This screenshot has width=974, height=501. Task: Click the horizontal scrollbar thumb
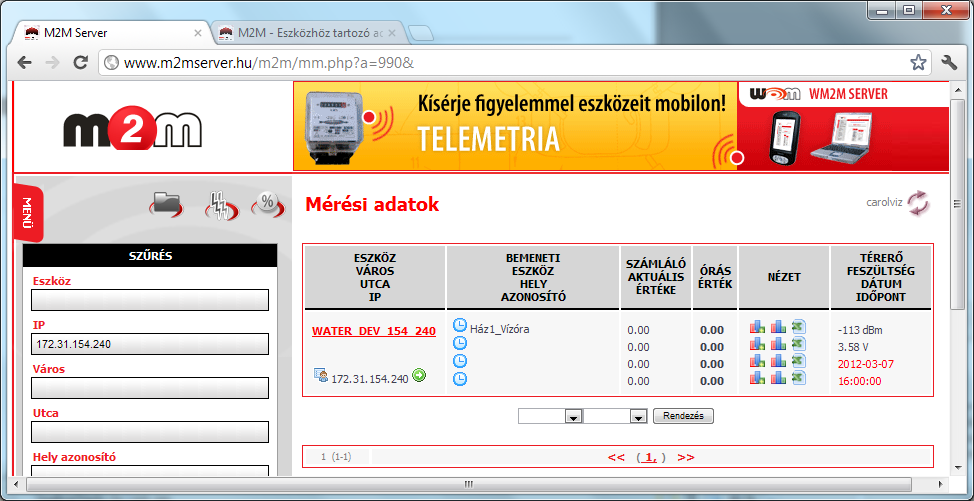(x=469, y=484)
